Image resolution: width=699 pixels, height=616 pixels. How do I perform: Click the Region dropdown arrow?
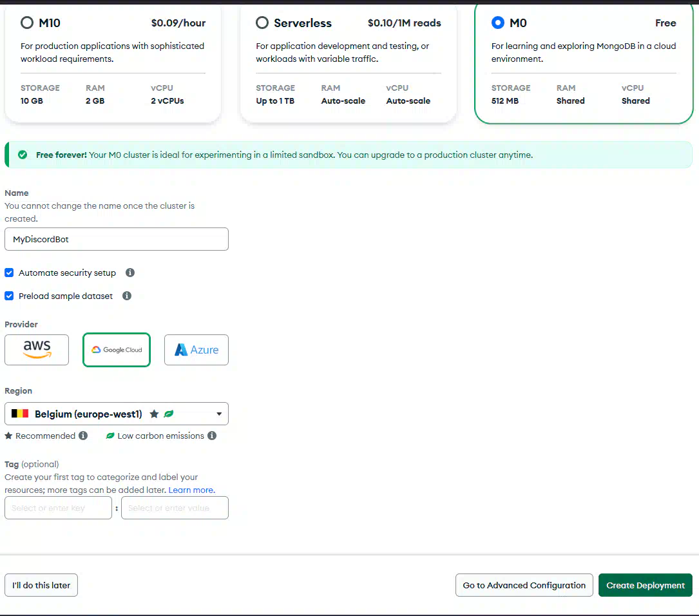pos(219,414)
